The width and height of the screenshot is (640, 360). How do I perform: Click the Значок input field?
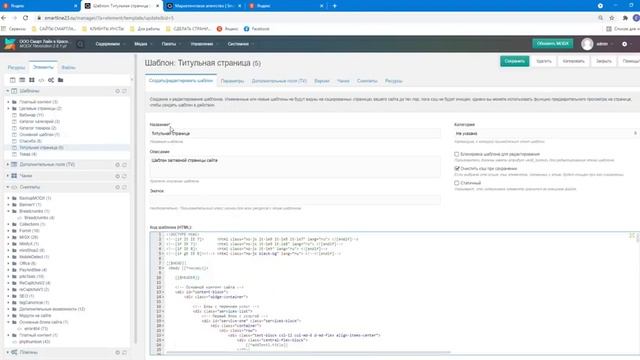click(295, 200)
